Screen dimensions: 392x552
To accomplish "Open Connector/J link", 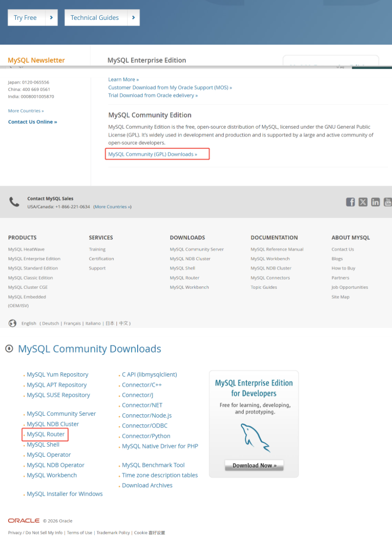I will (138, 395).
